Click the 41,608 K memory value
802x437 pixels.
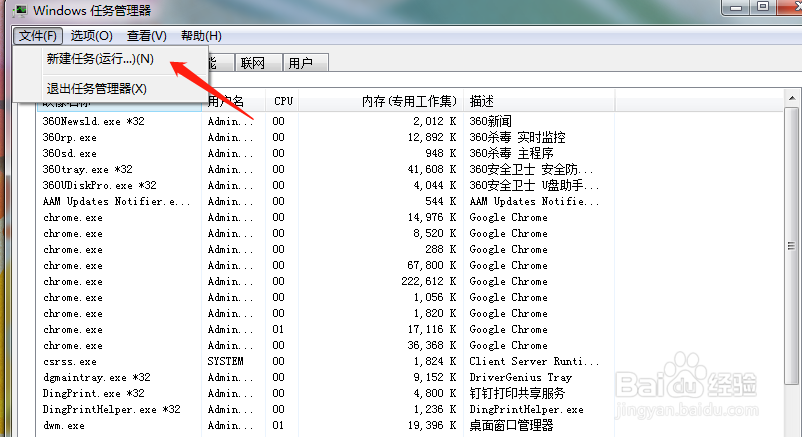coord(432,169)
